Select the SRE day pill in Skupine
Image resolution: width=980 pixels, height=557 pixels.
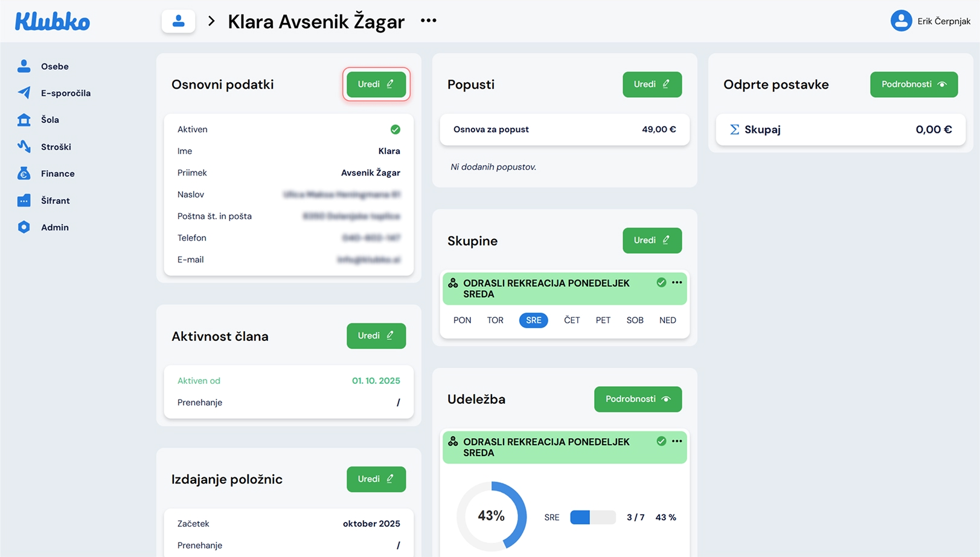click(x=533, y=320)
